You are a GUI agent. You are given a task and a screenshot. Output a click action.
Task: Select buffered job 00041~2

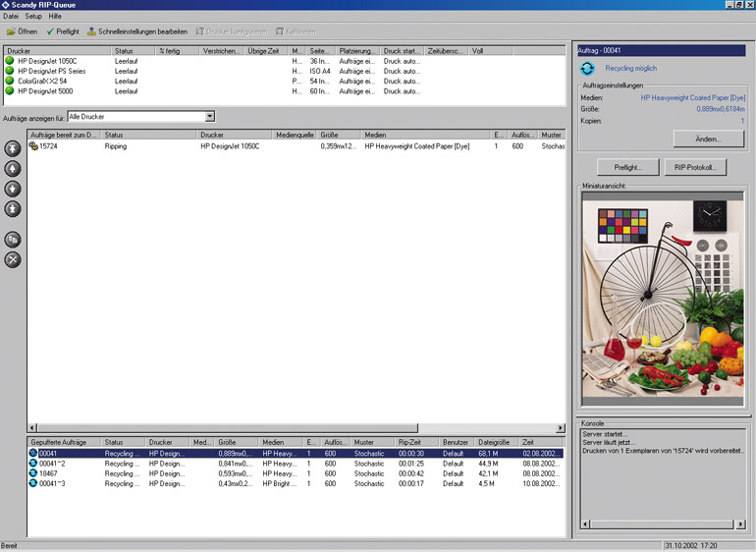(x=296, y=464)
